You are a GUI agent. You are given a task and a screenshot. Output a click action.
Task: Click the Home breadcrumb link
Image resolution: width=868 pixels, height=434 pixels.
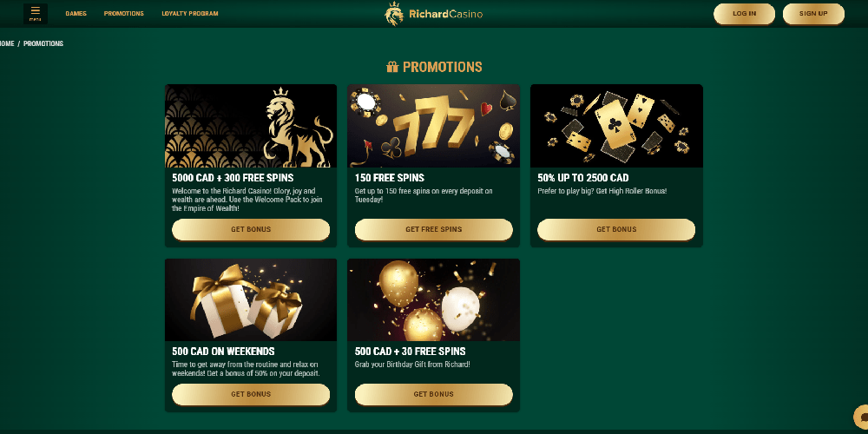(x=7, y=43)
